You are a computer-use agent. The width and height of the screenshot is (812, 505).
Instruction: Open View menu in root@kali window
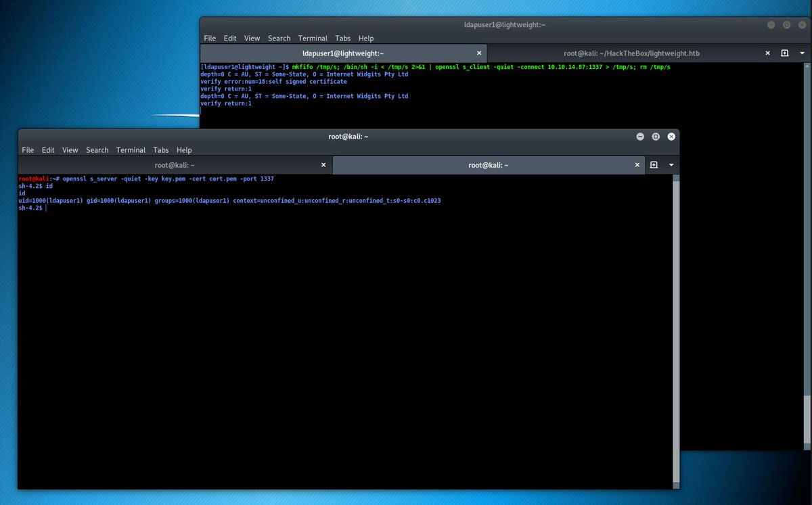[70, 150]
